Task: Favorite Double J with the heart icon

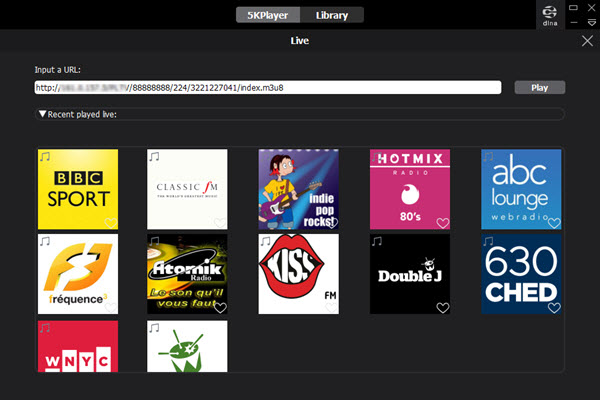Action: 443,307
